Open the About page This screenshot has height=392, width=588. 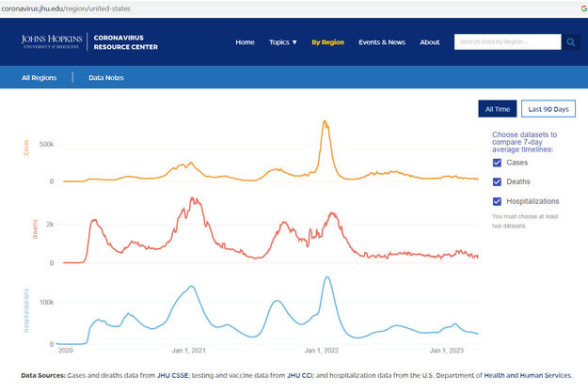pos(429,42)
